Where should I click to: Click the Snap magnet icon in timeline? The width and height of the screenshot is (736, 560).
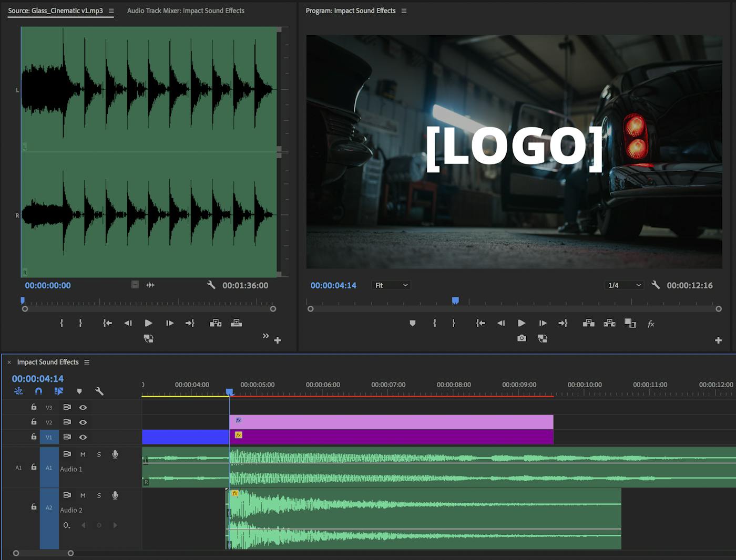point(38,391)
